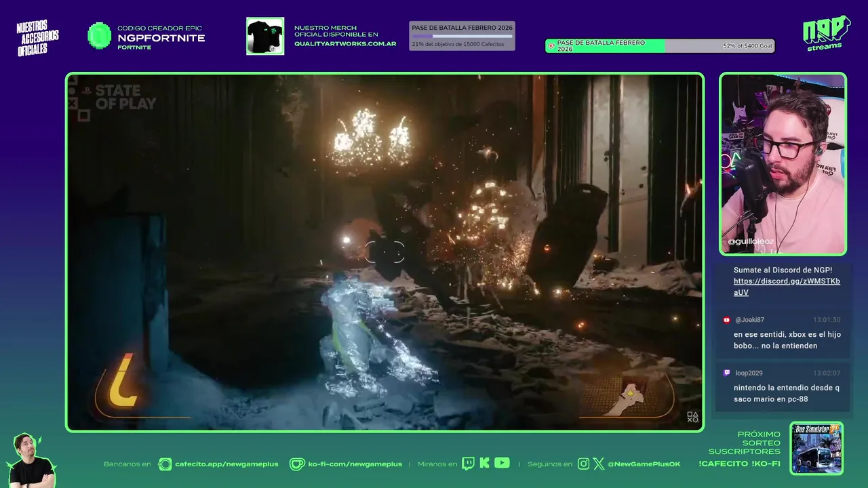This screenshot has height=488, width=868.
Task: Click the YouTube icon in the bottom bar
Action: (x=502, y=463)
